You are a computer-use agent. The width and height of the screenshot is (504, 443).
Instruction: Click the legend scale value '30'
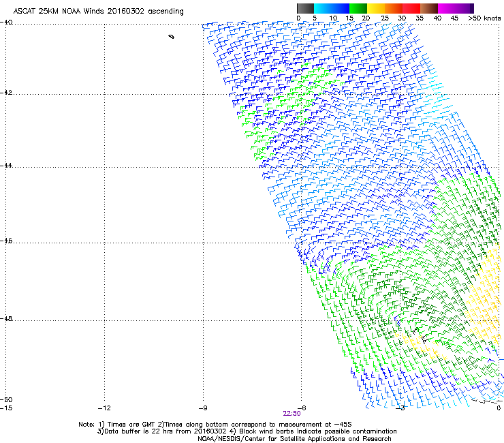click(402, 18)
